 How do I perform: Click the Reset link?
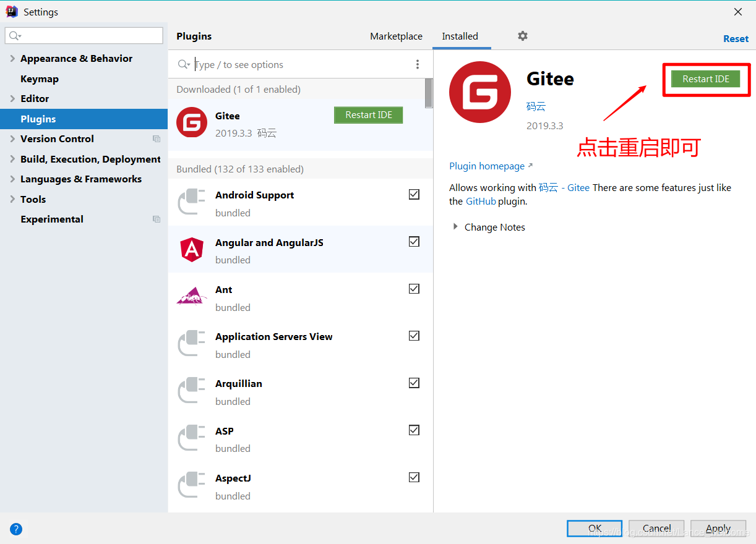736,39
